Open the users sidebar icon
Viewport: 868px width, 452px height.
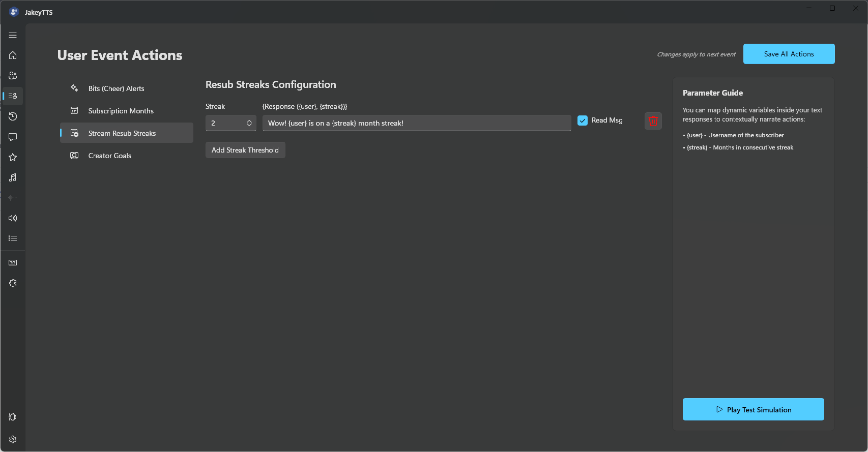pyautogui.click(x=13, y=76)
